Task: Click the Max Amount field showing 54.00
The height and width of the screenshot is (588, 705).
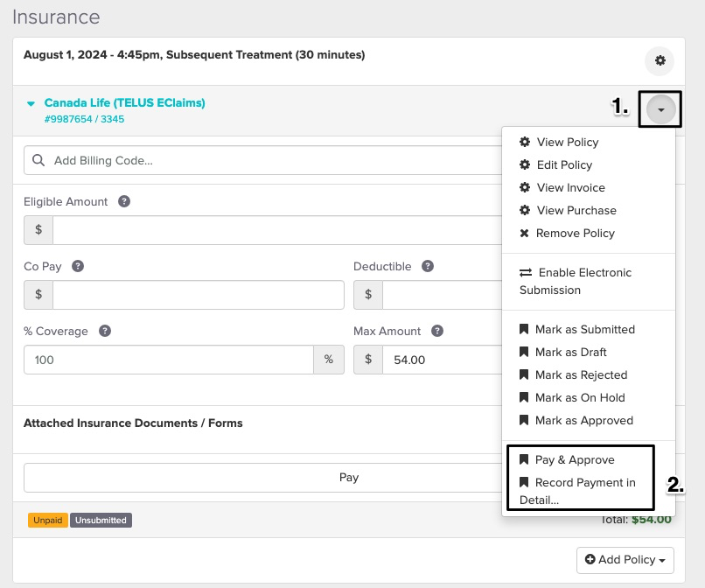Action: tap(443, 360)
